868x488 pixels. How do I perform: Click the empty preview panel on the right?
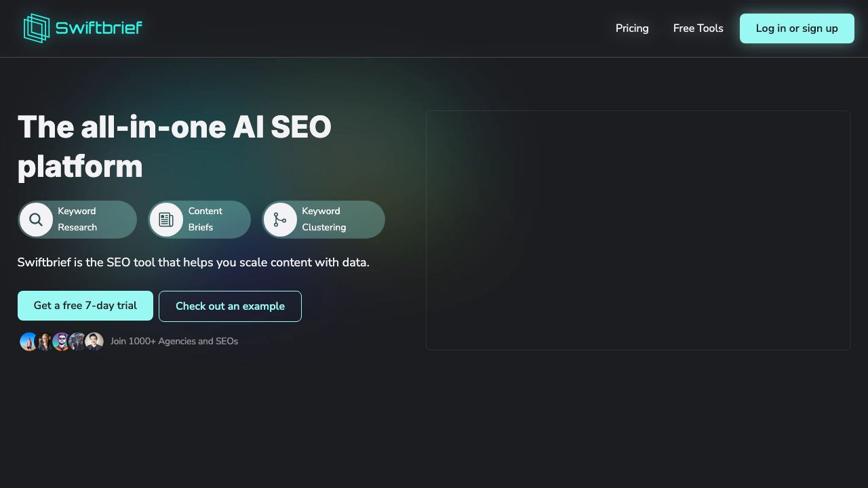click(638, 230)
